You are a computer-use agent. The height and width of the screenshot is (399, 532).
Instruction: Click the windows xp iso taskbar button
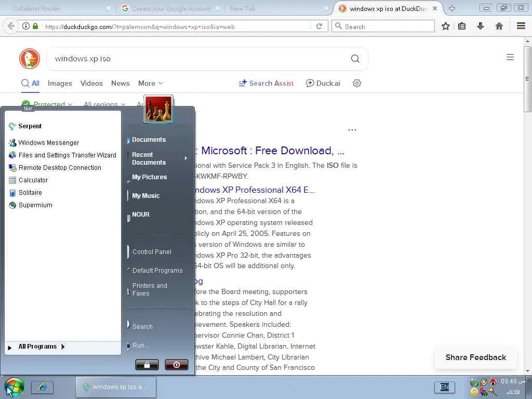[116, 387]
